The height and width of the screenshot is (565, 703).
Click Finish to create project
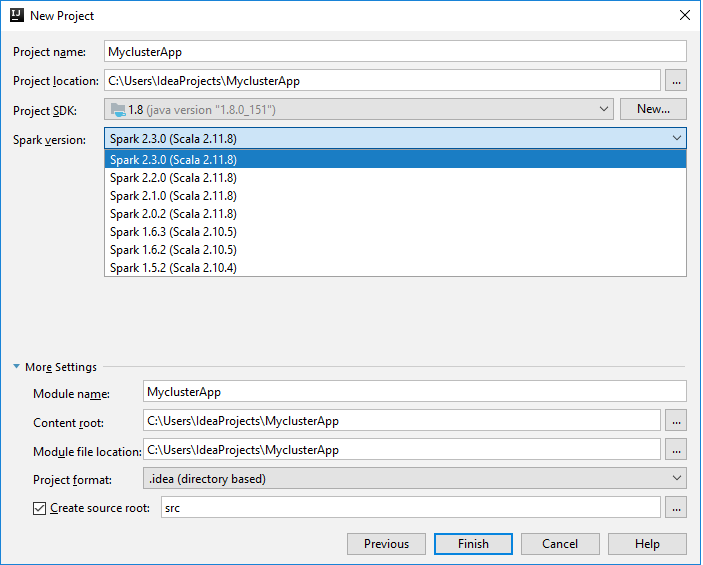click(473, 543)
